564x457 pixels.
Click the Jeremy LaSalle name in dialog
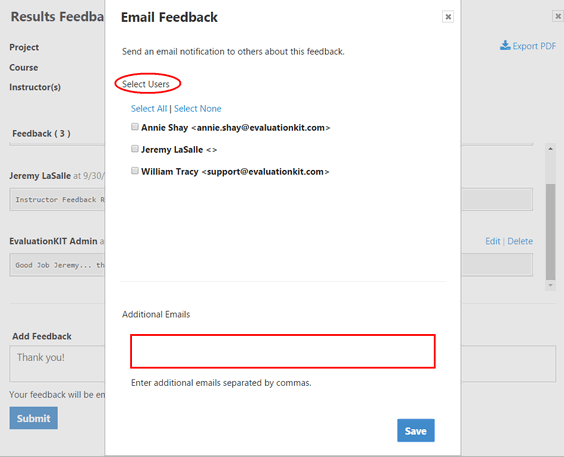(x=172, y=150)
